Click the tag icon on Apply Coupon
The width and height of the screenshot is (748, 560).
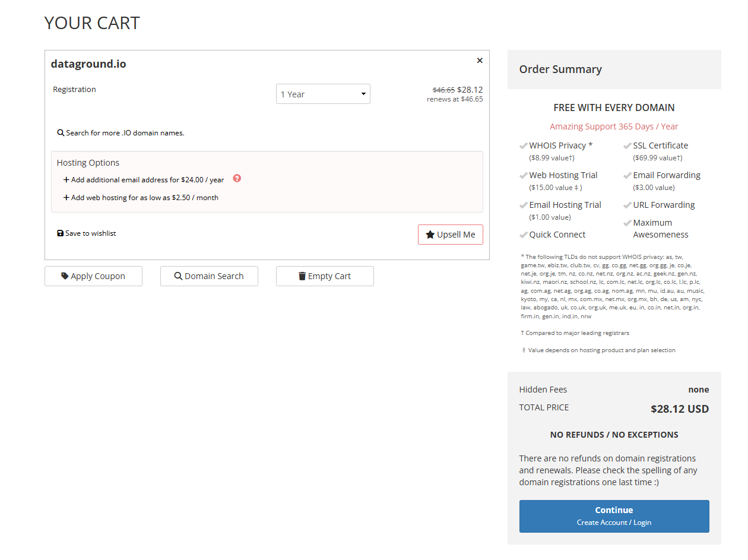pos(65,276)
